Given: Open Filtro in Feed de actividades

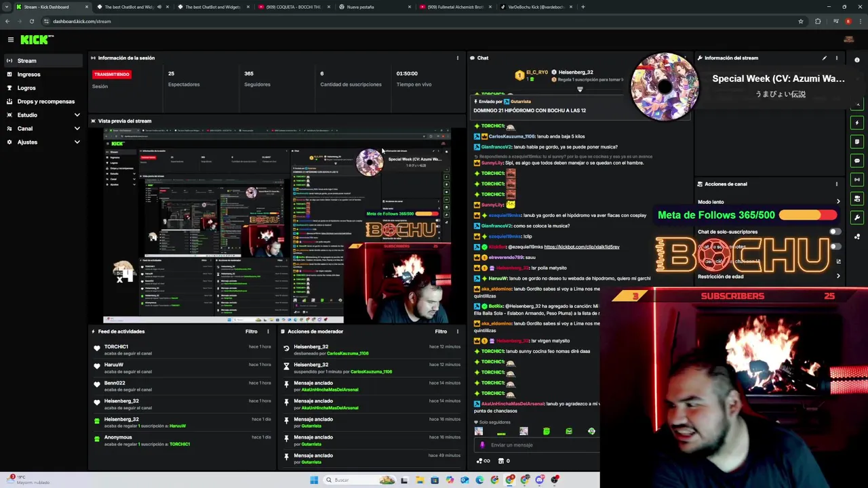Looking at the screenshot, I should 251,331.
